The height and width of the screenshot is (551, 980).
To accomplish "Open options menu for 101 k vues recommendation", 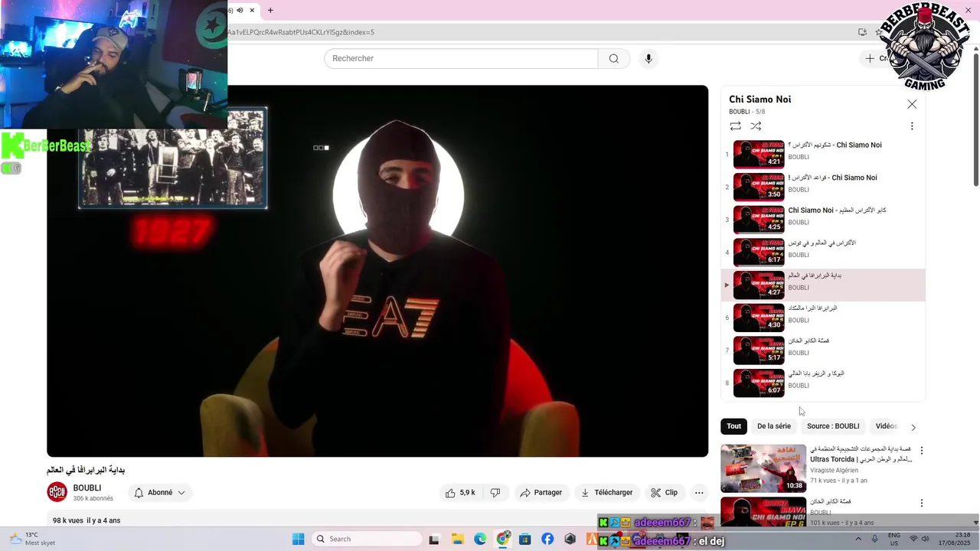I will click(x=921, y=503).
